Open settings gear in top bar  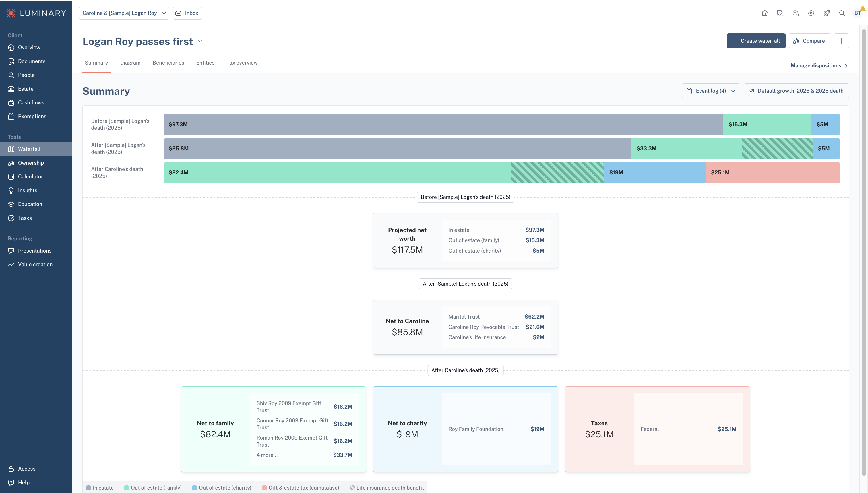point(811,13)
